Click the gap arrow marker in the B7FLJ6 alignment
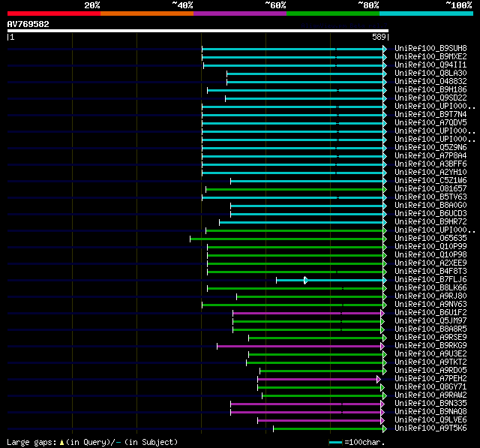 click(305, 280)
